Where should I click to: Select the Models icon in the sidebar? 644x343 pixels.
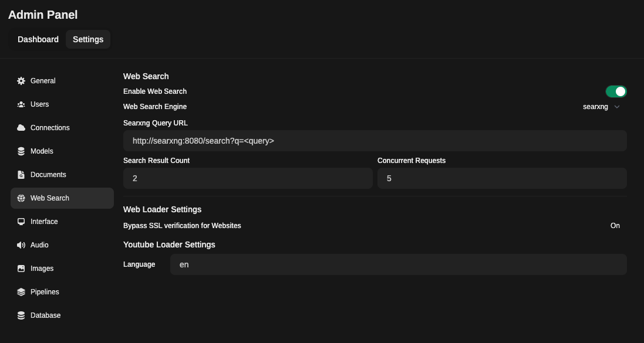(x=21, y=151)
